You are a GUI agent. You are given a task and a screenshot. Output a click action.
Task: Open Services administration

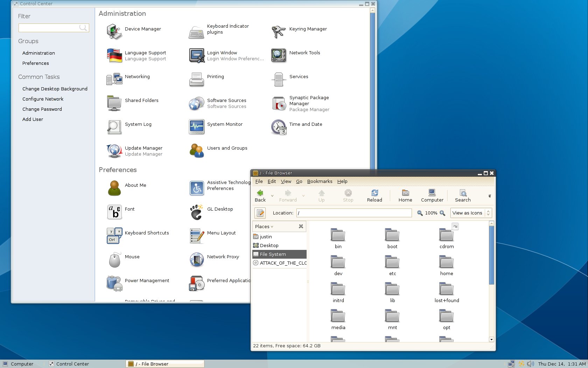pyautogui.click(x=290, y=79)
